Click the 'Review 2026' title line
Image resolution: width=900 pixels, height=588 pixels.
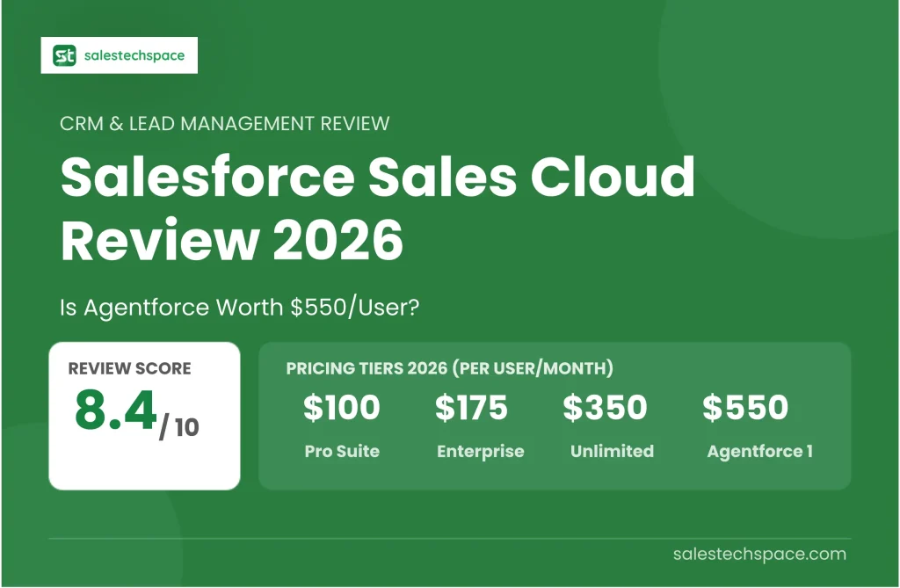(232, 239)
